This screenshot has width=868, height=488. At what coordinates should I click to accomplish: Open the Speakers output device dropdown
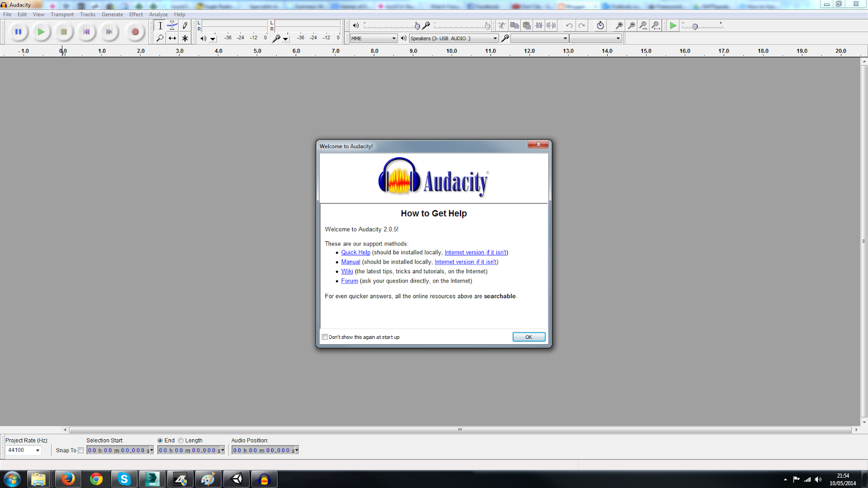coord(454,38)
